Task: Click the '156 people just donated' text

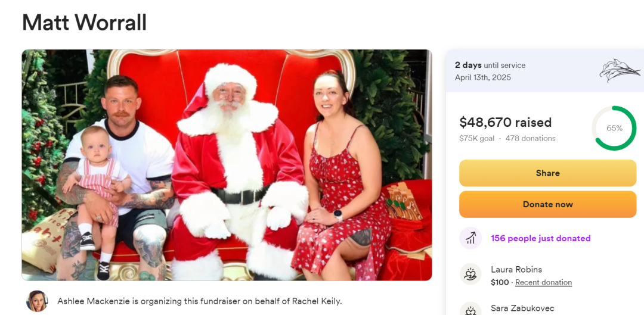Action: tap(540, 238)
